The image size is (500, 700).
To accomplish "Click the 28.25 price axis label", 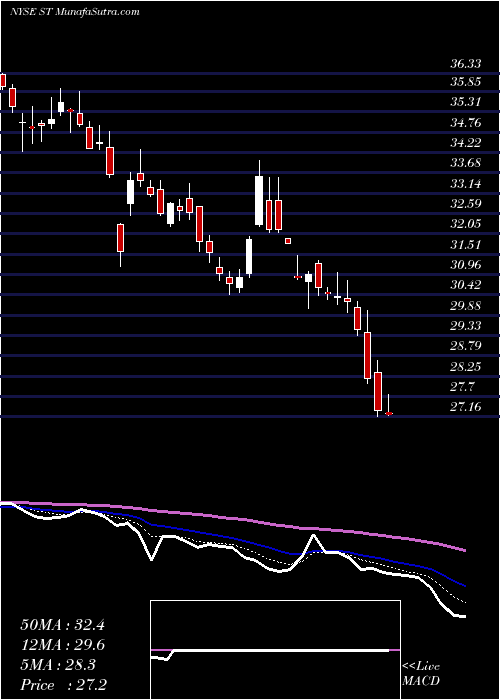I will 466,367.
